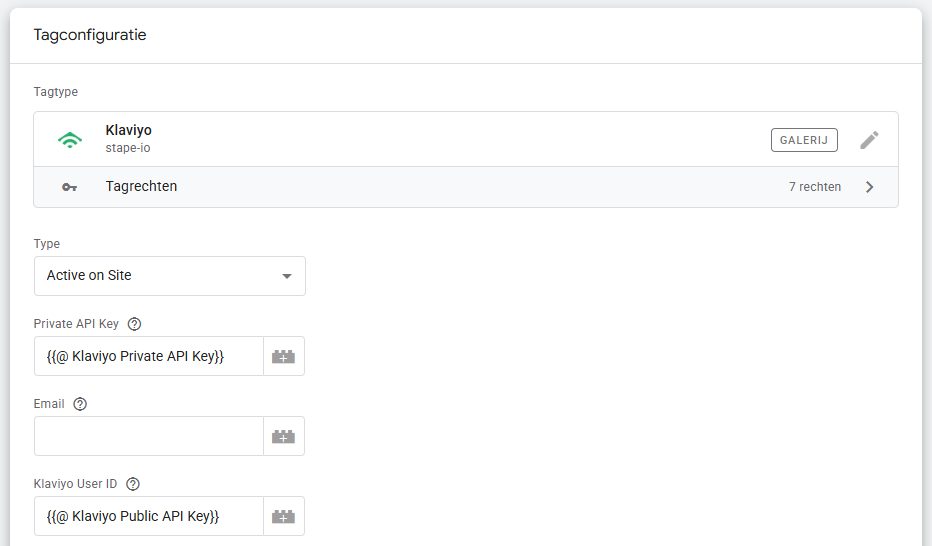The height and width of the screenshot is (546, 932).
Task: Open variable picker for Private API Key
Action: tap(284, 356)
